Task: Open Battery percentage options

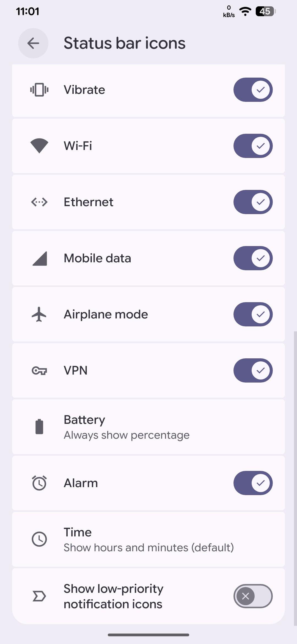Action: click(127, 427)
